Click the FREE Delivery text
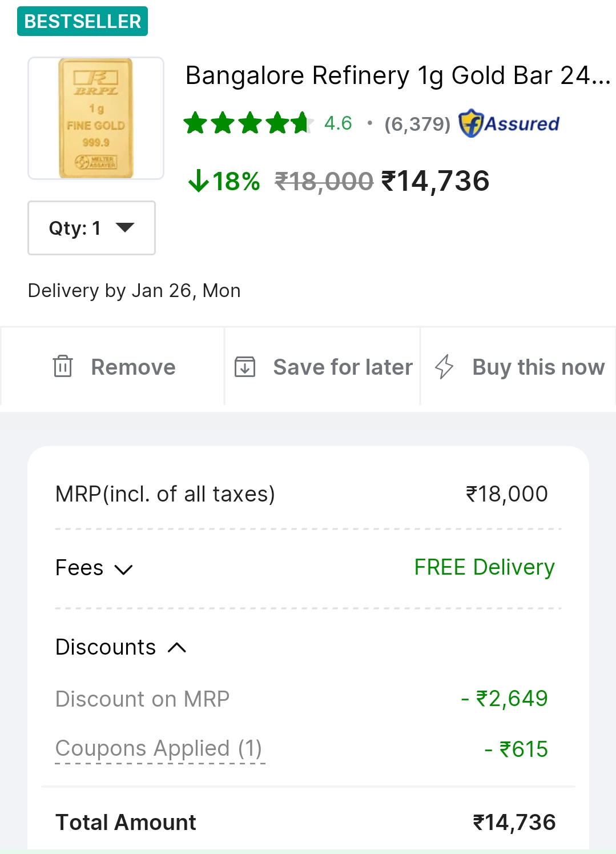 (484, 567)
